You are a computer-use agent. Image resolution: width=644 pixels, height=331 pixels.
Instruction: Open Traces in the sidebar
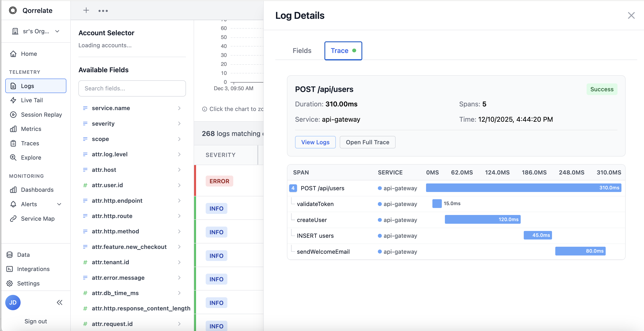pos(30,143)
